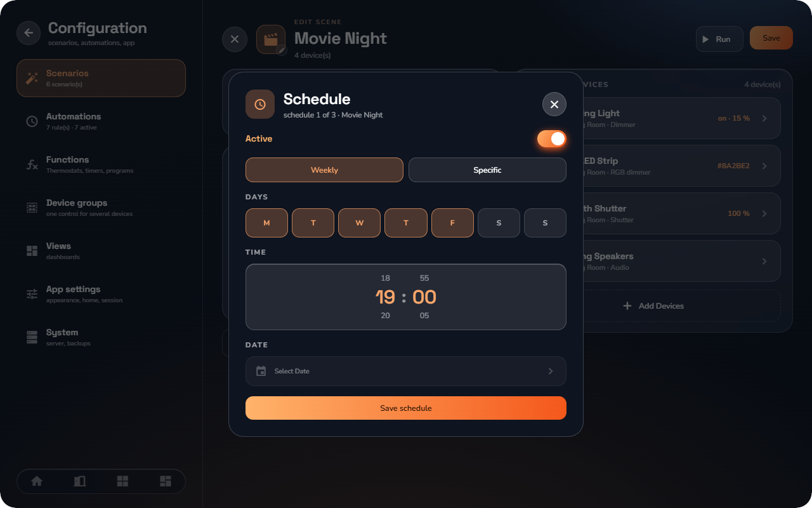Click the Automations clock icon in the sidebar
The width and height of the screenshot is (812, 508).
pos(32,121)
